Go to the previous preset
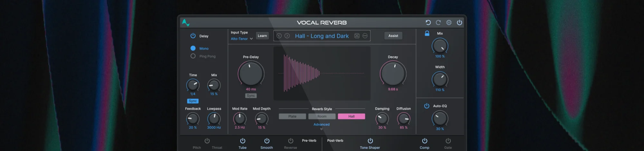This screenshot has height=151, width=644. 279,36
